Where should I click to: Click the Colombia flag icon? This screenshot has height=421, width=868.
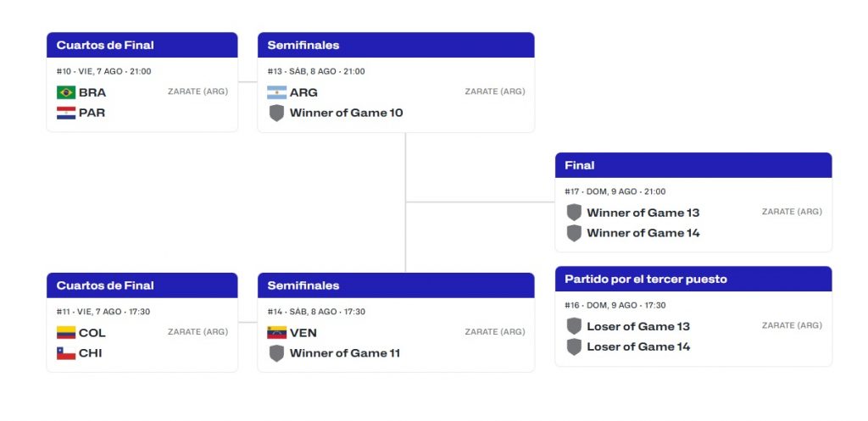click(66, 333)
